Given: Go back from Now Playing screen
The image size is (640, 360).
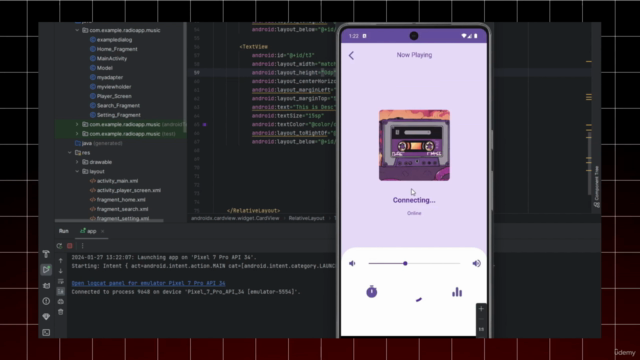Looking at the screenshot, I should (351, 56).
